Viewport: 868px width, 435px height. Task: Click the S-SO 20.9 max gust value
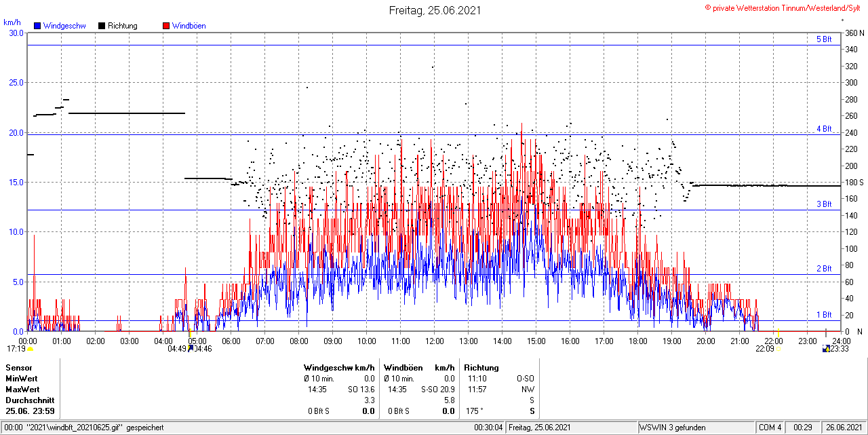[x=437, y=390]
